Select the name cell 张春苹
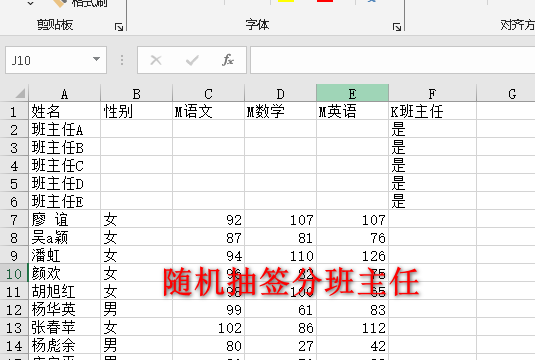 64,328
